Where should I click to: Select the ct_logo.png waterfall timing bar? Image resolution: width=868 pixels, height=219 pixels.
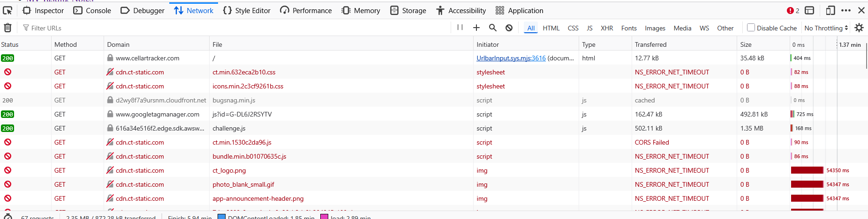pos(807,170)
